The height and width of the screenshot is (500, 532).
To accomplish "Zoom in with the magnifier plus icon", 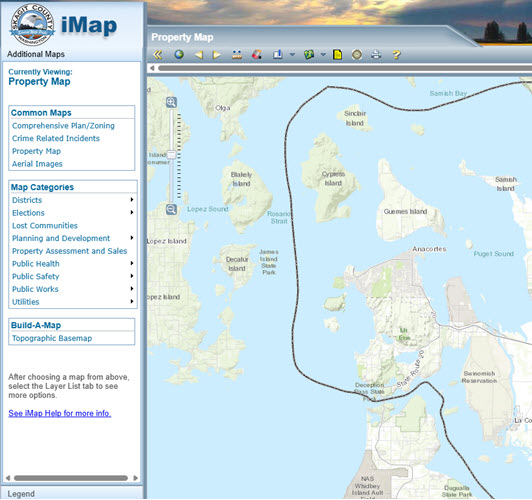I will click(x=171, y=102).
